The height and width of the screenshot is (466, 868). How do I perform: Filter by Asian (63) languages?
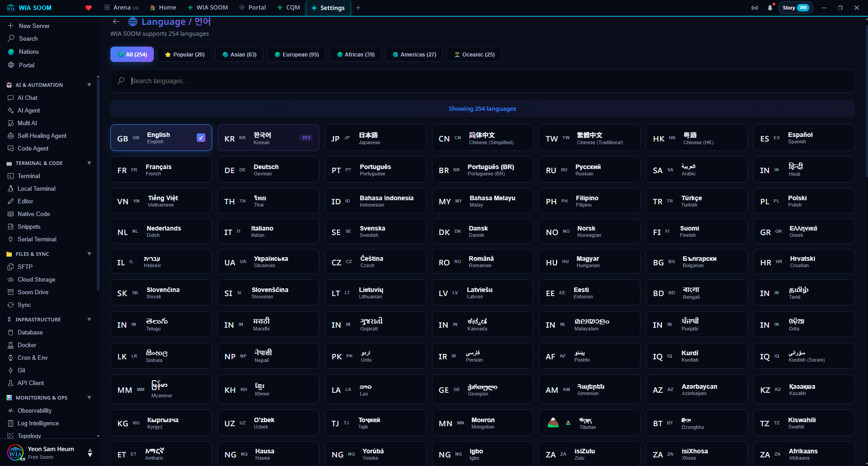click(x=239, y=55)
